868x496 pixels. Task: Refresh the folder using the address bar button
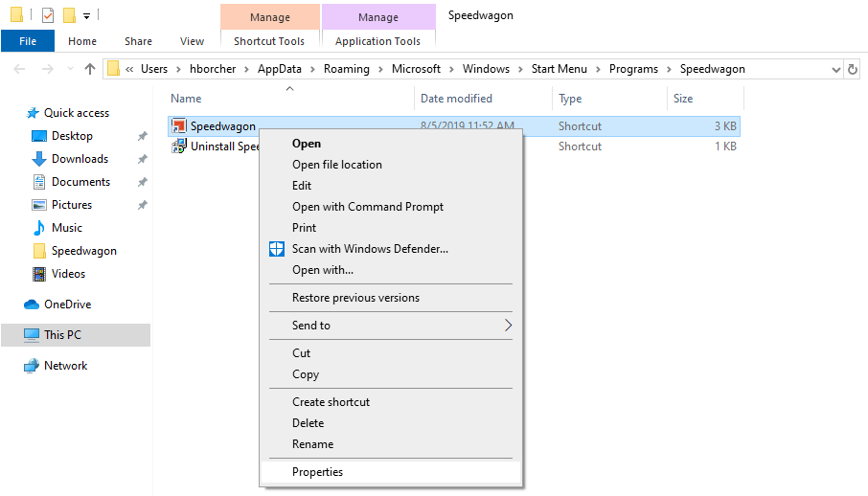[853, 69]
